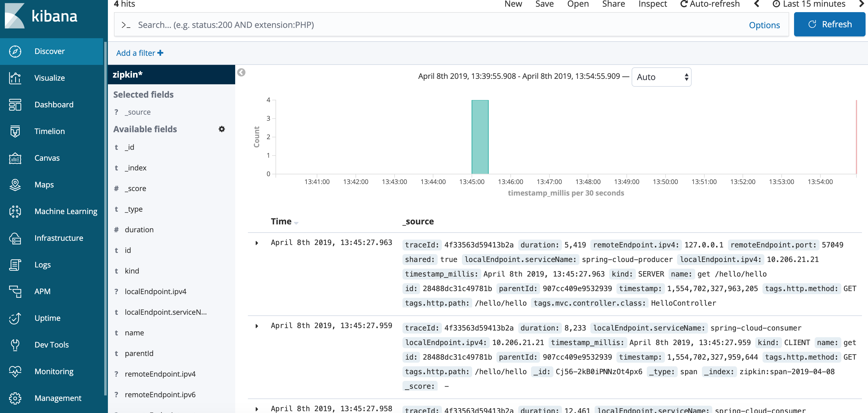Select Discover in the side navigation
Screen dimensions: 868x413
(52, 51)
